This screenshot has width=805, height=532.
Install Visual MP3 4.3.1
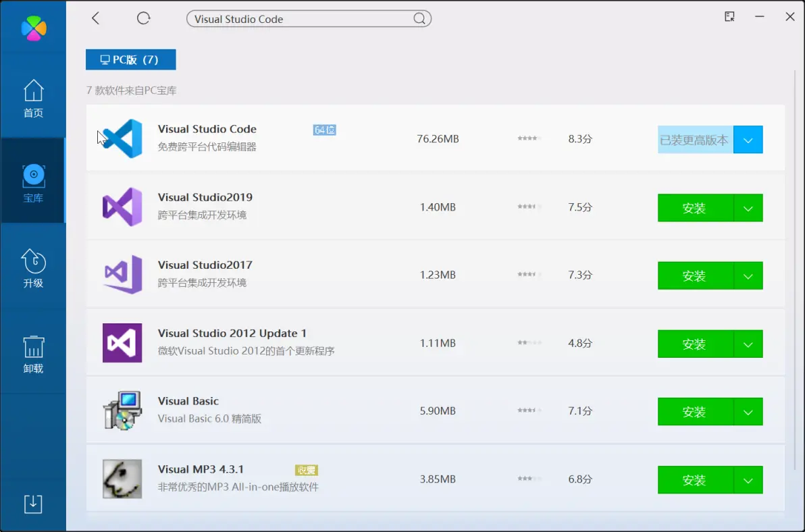[695, 480]
